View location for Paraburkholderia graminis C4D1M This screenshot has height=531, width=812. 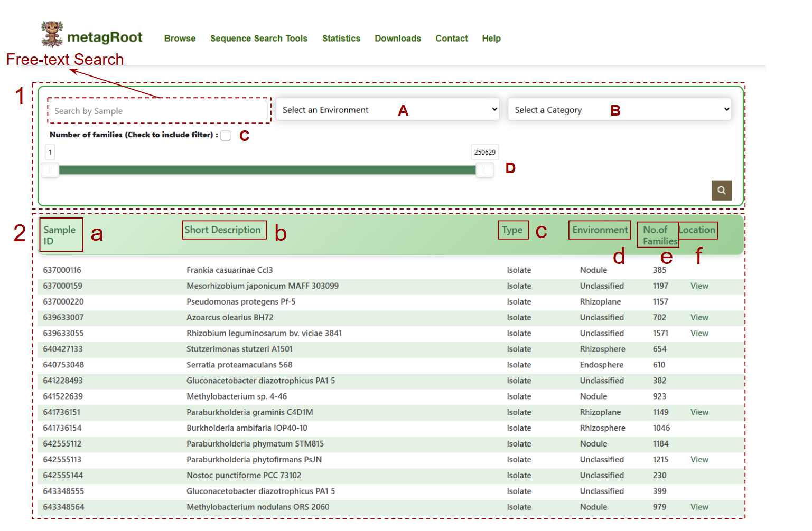pyautogui.click(x=699, y=412)
